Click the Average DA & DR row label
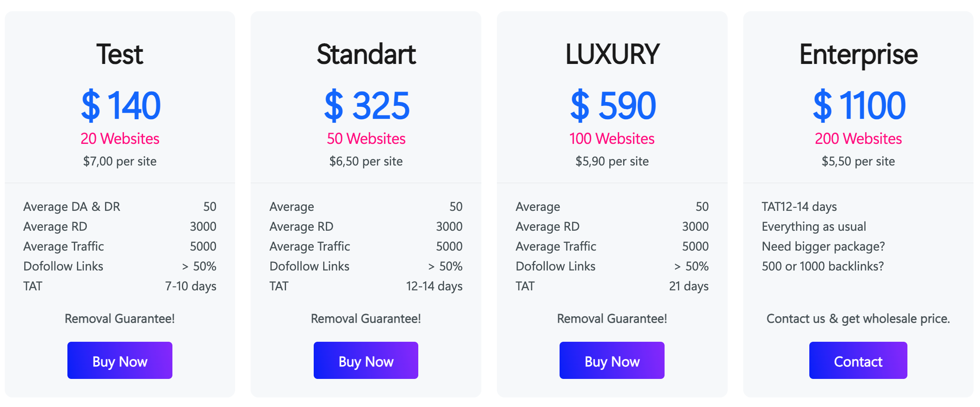980x407 pixels. pyautogui.click(x=72, y=207)
